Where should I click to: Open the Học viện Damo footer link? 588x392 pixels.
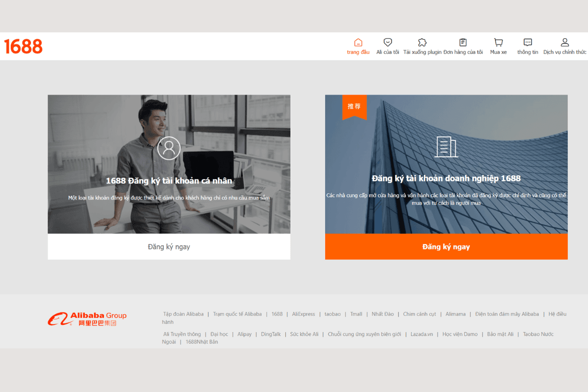click(460, 334)
